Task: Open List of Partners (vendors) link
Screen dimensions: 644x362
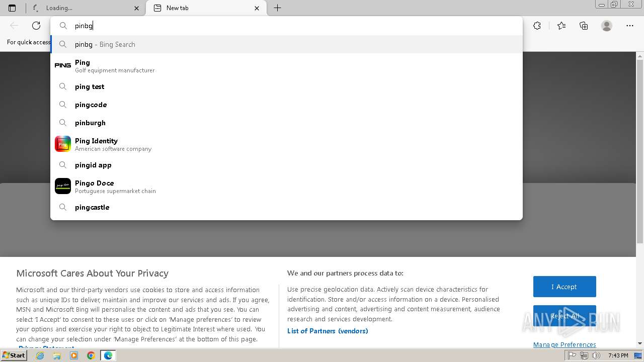Action: [x=328, y=331]
